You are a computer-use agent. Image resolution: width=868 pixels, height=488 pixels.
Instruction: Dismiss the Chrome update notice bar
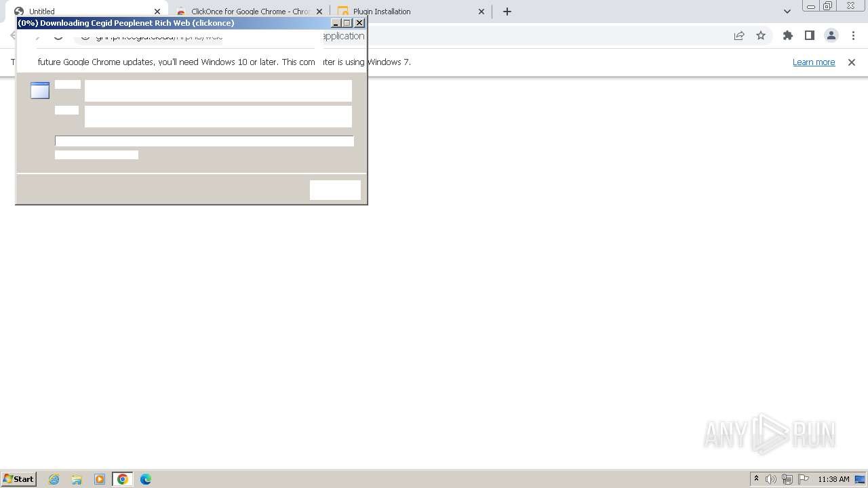tap(852, 62)
